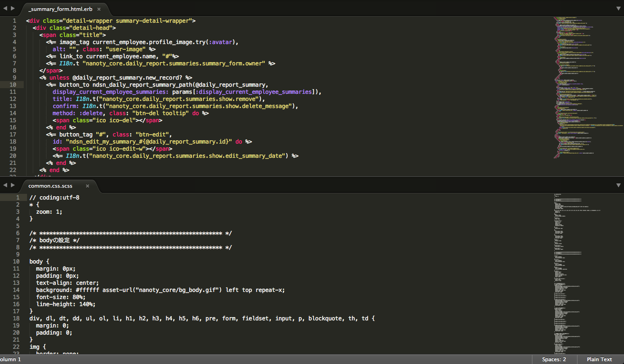Click the 'body {' selector line
Viewport: 624px width, 364px height.
(39, 262)
